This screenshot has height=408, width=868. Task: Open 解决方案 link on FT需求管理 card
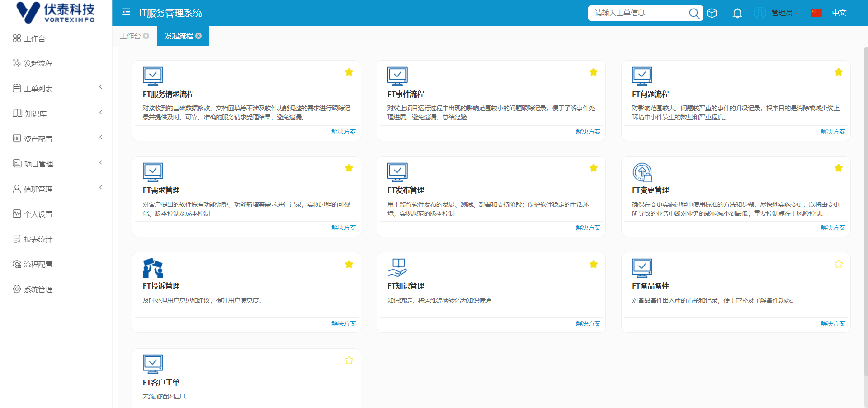pyautogui.click(x=343, y=228)
